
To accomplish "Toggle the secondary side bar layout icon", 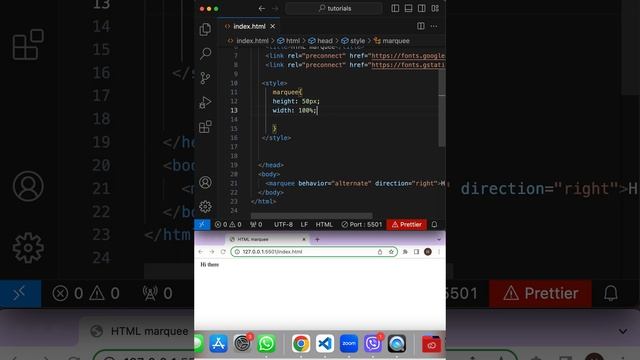I will [422, 8].
